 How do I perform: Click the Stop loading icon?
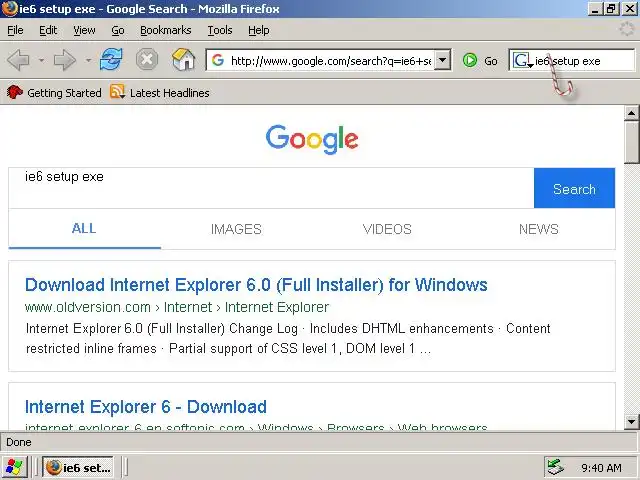[147, 60]
